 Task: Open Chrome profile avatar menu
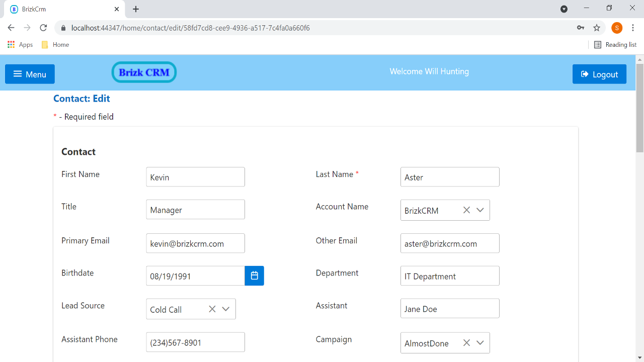click(617, 28)
